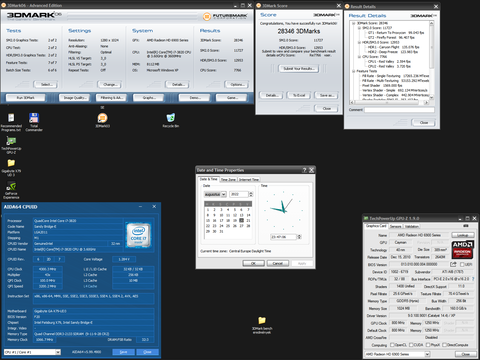Click the Bus Interface question mark in GPU-Z
This screenshot has width=480, height=360.
(473, 279)
